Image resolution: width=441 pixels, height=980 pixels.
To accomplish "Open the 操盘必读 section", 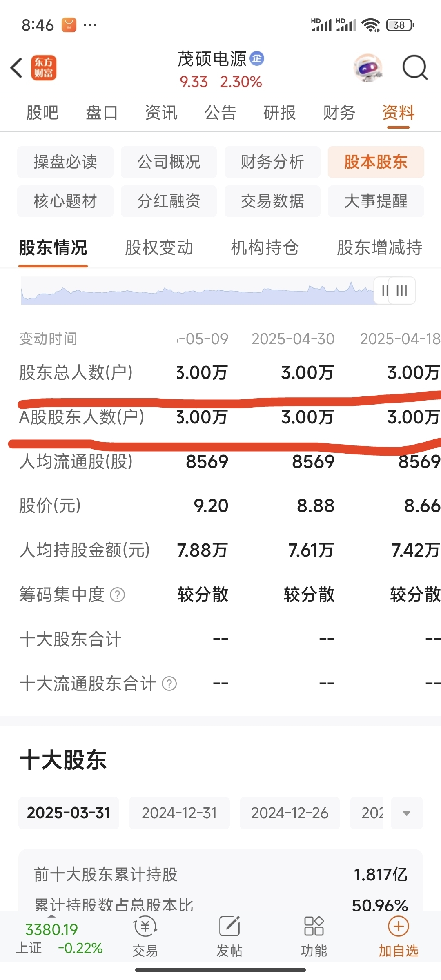I will [x=65, y=162].
